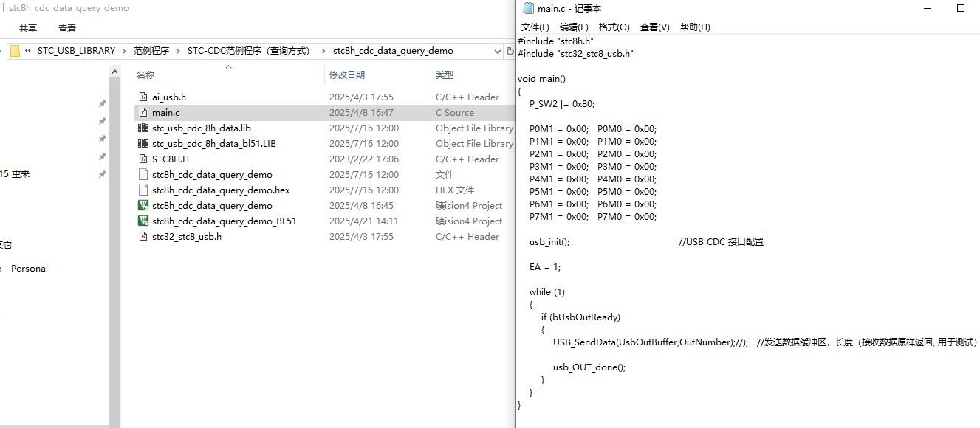Click the ai_usb.h file icon

(143, 97)
